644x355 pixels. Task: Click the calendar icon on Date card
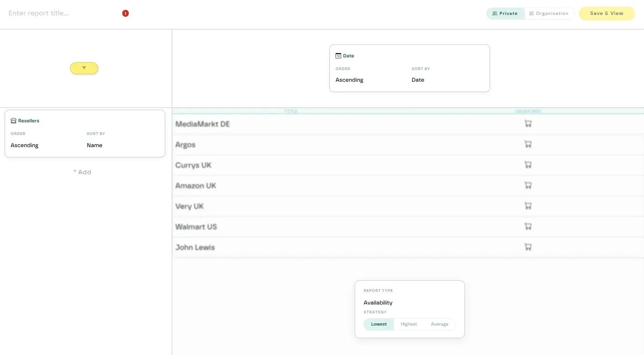[x=338, y=56]
